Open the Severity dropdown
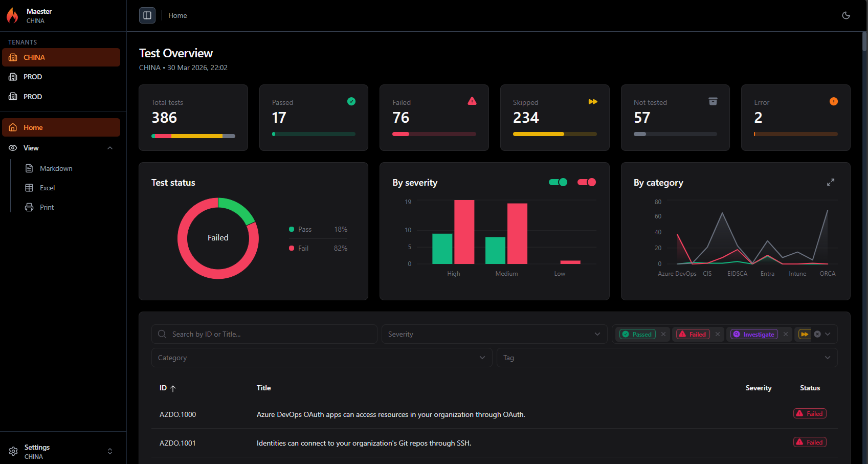The width and height of the screenshot is (868, 464). pos(494,334)
